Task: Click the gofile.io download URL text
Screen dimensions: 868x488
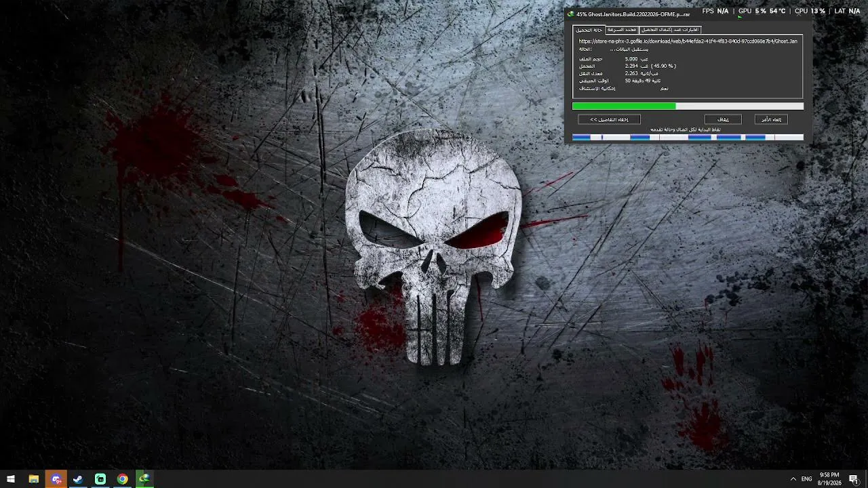Action: 688,41
